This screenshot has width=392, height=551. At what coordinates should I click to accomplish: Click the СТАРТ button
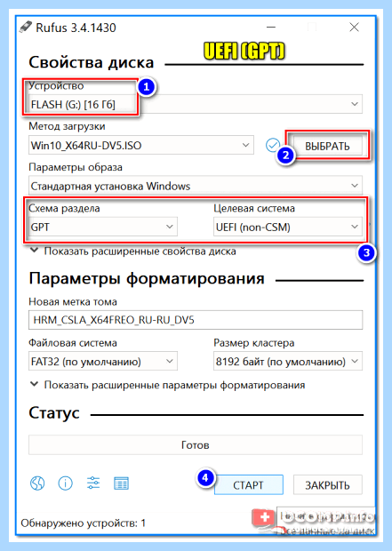[248, 485]
